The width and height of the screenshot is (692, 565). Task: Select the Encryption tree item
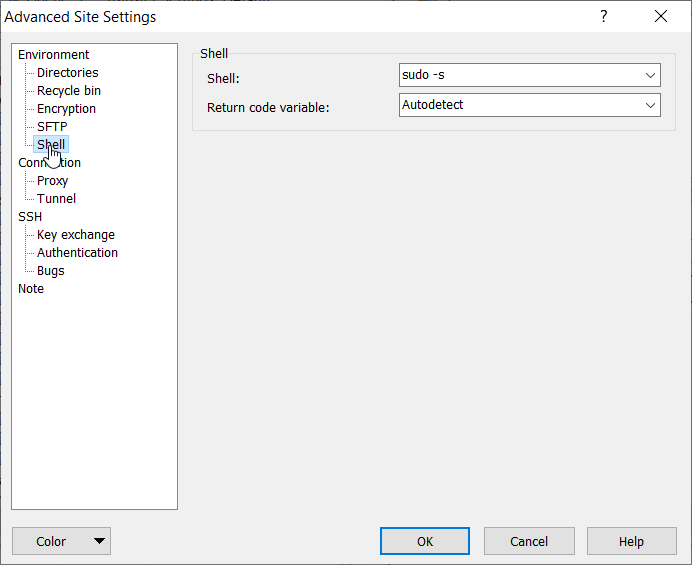(66, 109)
